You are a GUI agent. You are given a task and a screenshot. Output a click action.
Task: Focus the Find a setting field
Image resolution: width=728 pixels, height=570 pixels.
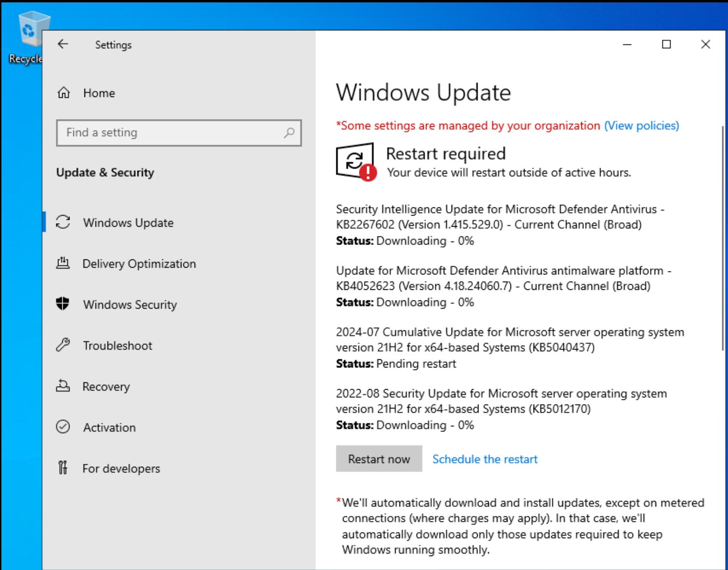[179, 133]
